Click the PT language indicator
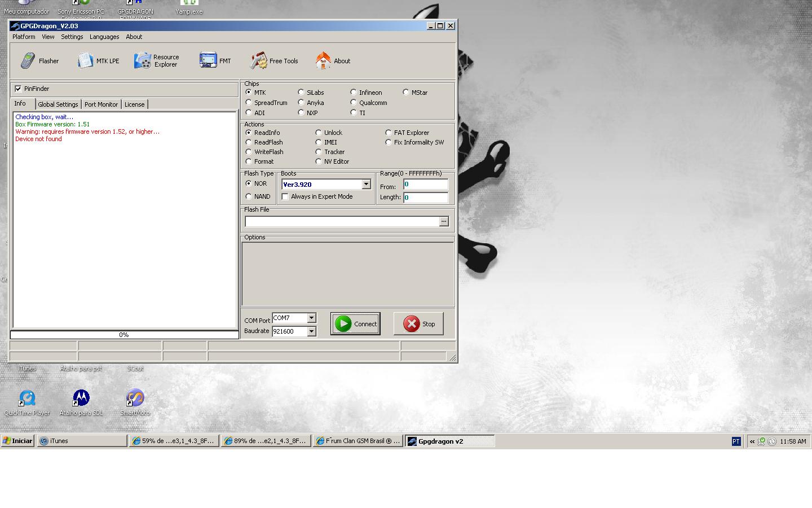812x508 pixels. point(736,441)
